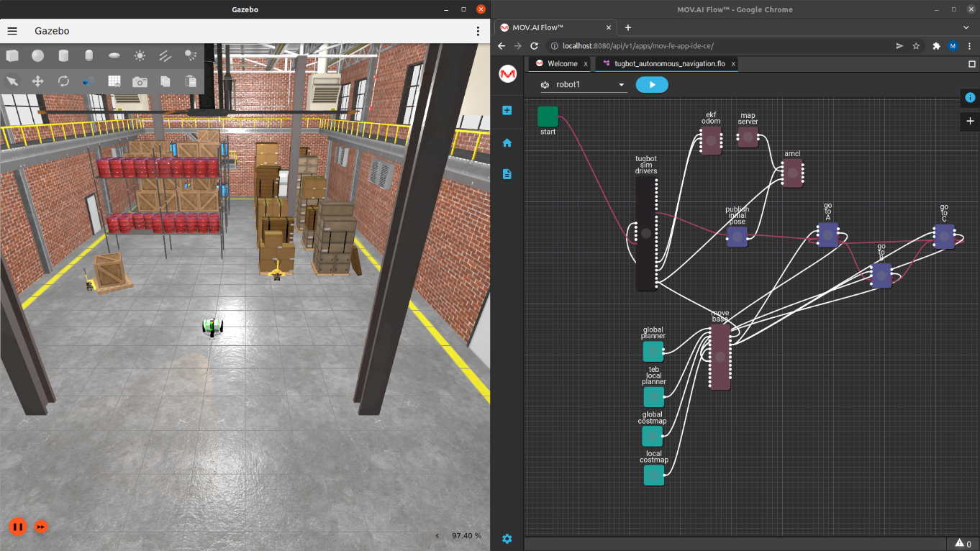Add a cylinder shape to the world
Image resolution: width=980 pixels, height=551 pixels.
pyautogui.click(x=63, y=55)
